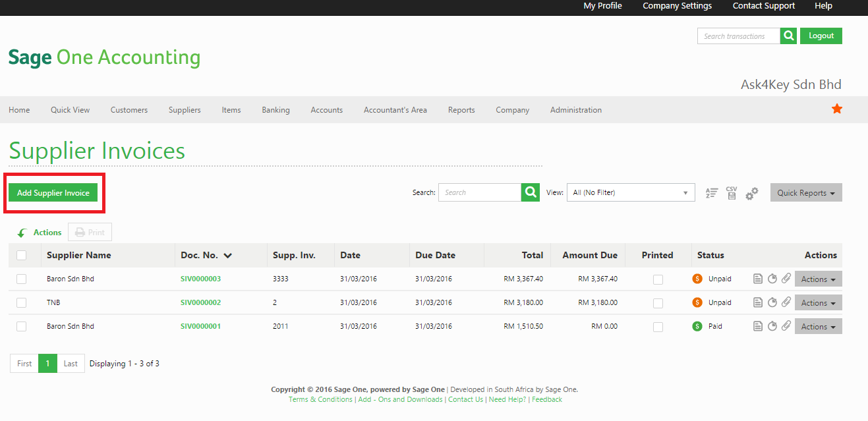
Task: Click the Logout button
Action: point(821,36)
